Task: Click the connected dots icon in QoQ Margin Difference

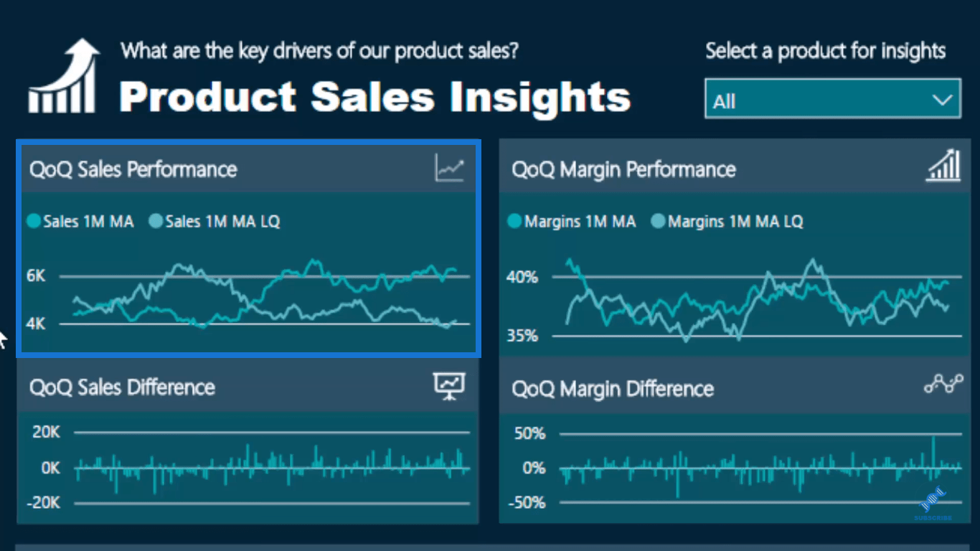Action: 943,385
